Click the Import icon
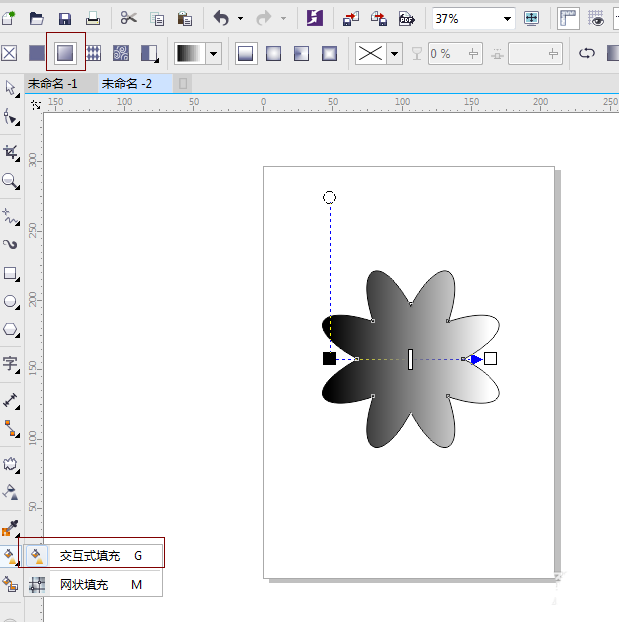The height and width of the screenshot is (622, 619). click(x=351, y=19)
